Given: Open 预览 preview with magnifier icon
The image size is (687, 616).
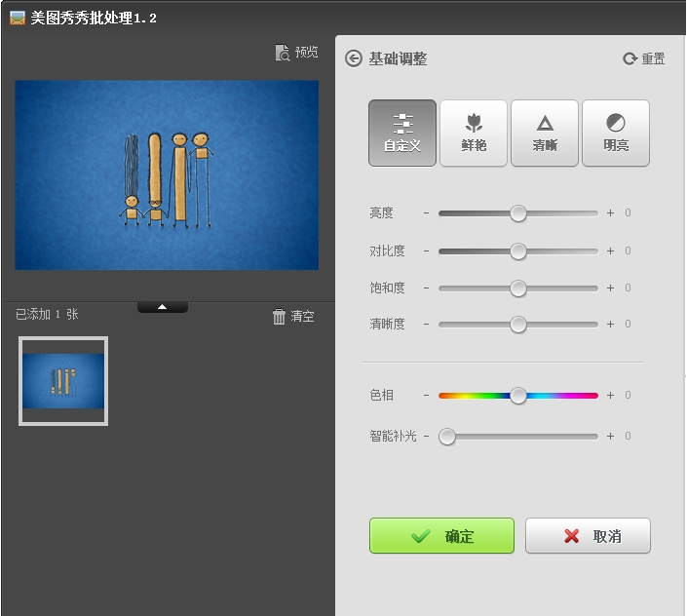Looking at the screenshot, I should coord(283,53).
